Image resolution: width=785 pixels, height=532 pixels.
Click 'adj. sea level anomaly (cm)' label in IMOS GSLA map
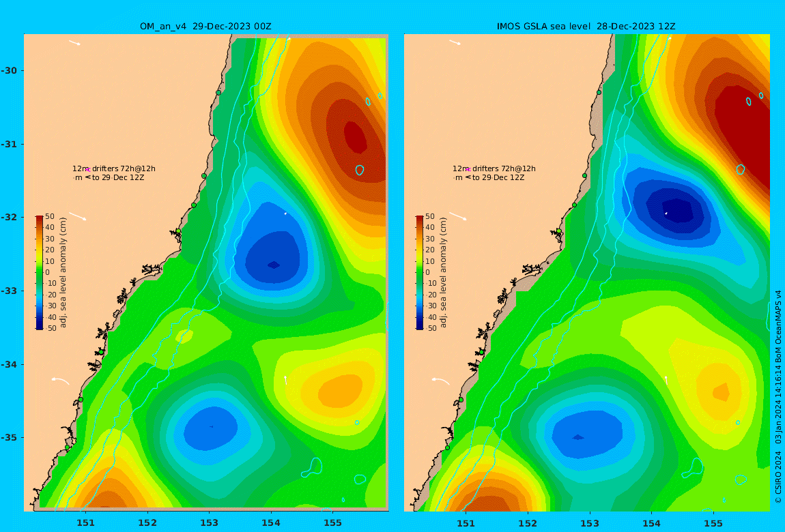[443, 273]
